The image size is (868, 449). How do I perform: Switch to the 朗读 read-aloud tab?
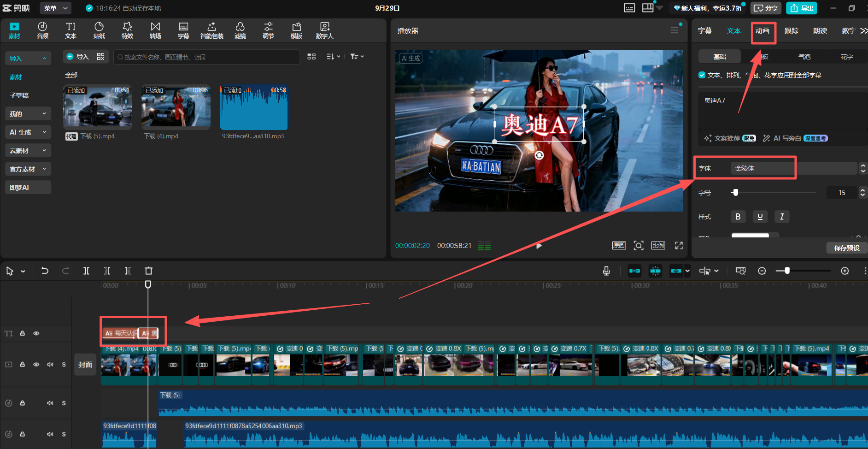pos(820,31)
